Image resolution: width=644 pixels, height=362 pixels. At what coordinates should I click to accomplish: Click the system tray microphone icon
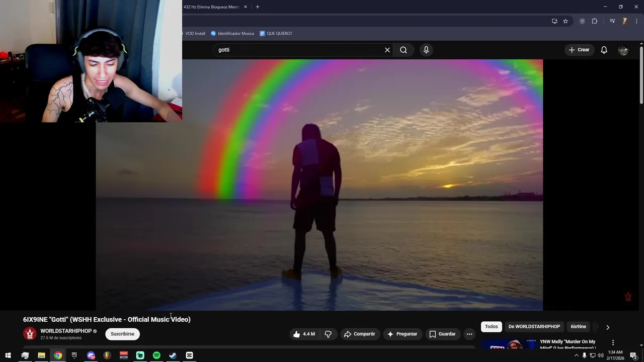tap(584, 355)
